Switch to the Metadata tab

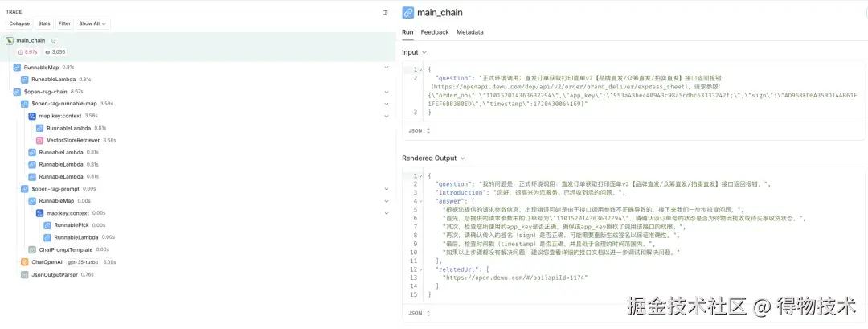point(470,32)
